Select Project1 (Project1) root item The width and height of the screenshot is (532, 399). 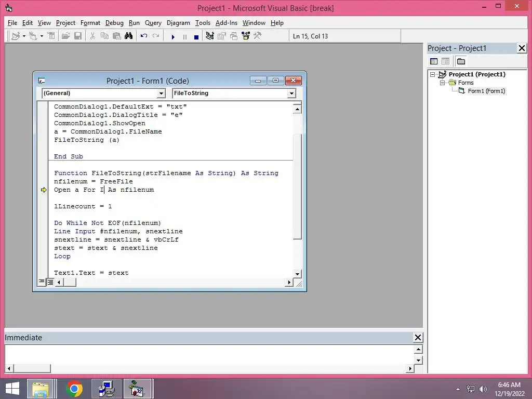[477, 74]
